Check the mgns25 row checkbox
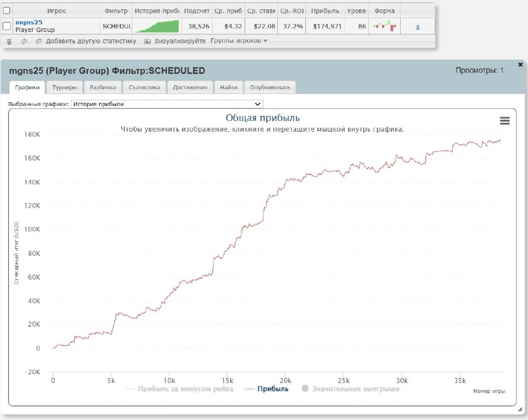 (x=7, y=26)
